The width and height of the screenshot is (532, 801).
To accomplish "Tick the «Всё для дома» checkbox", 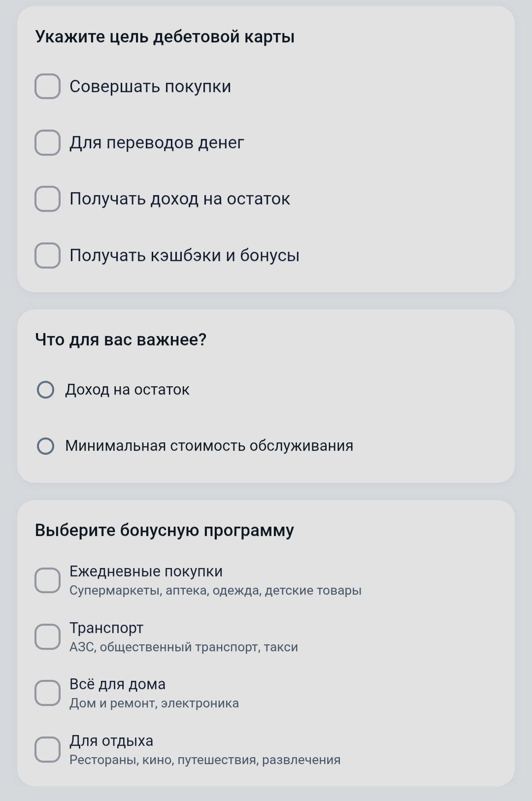I will click(47, 693).
